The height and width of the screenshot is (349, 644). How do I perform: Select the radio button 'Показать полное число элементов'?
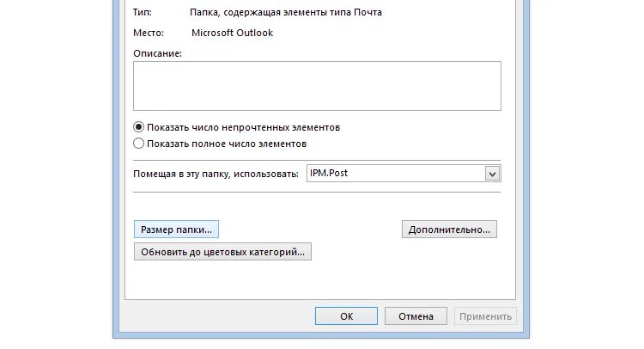pos(139,144)
